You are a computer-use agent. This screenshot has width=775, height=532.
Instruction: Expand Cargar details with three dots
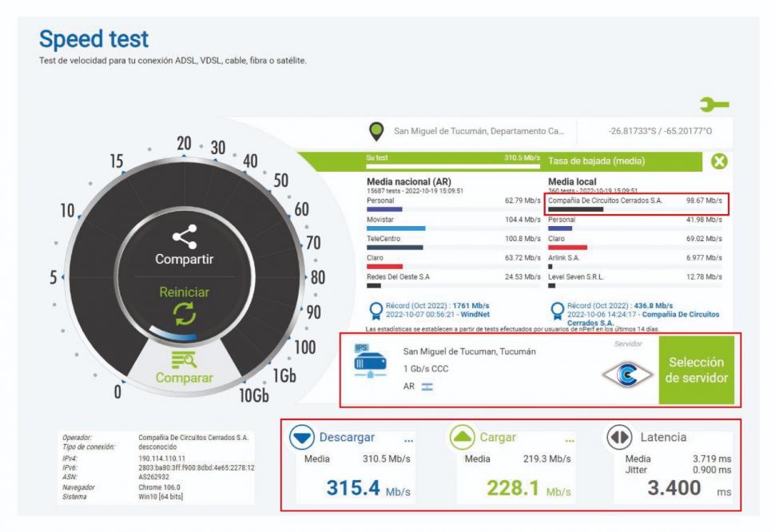(570, 439)
